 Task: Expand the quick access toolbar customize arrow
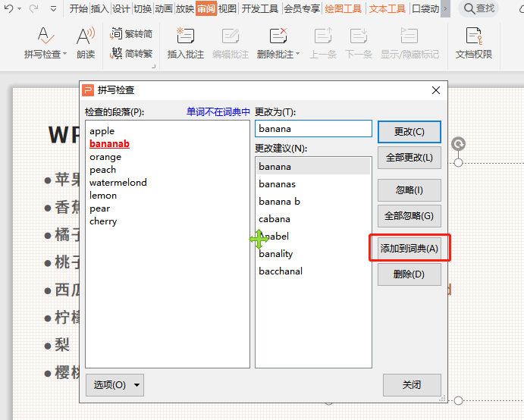tap(53, 9)
